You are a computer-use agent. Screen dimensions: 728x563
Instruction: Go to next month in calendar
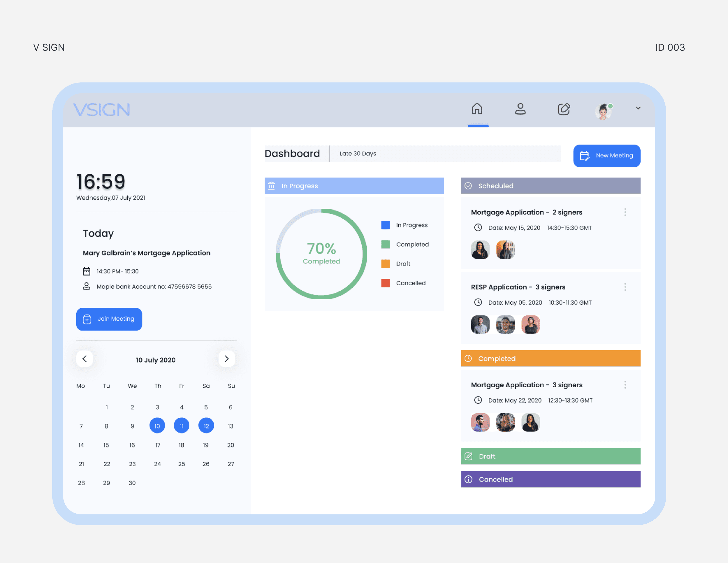[x=227, y=359]
